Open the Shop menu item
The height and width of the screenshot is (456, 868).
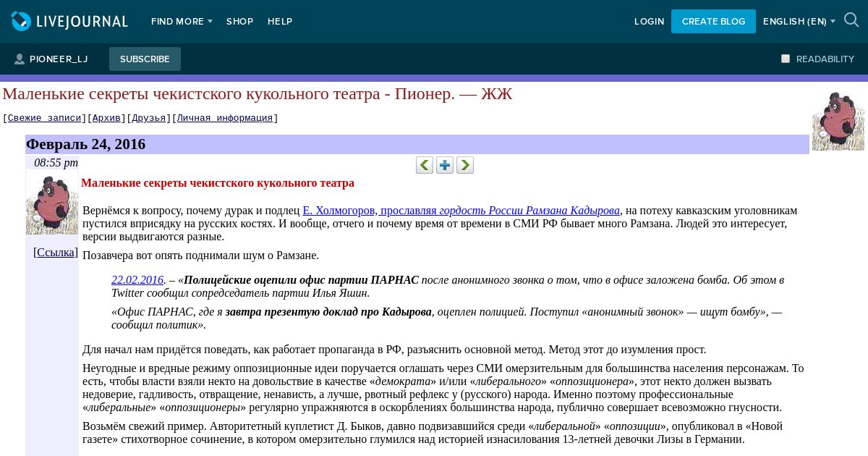(x=239, y=22)
